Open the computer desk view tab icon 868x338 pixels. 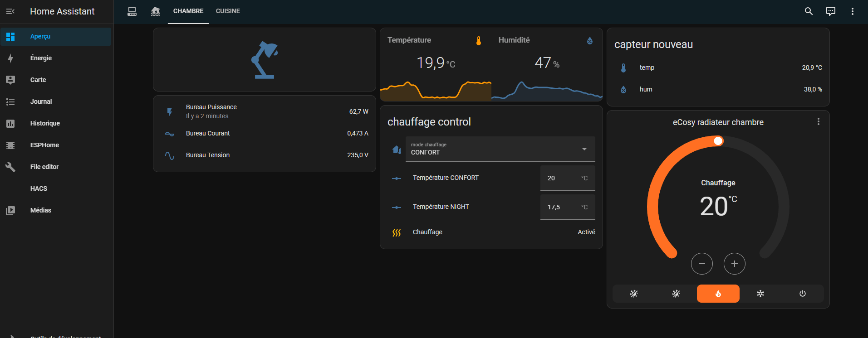pos(132,11)
